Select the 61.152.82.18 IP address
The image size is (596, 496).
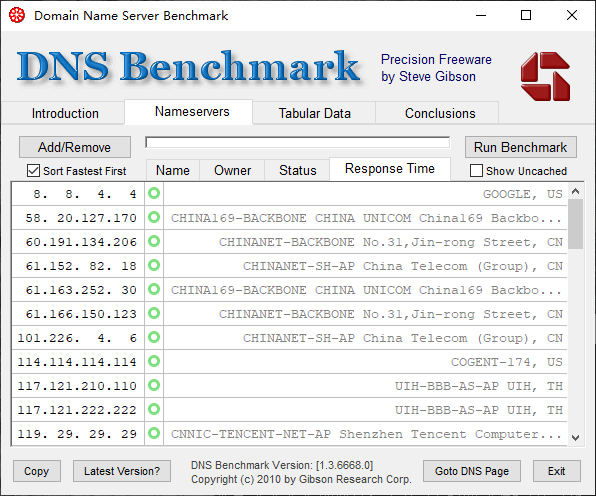point(81,266)
